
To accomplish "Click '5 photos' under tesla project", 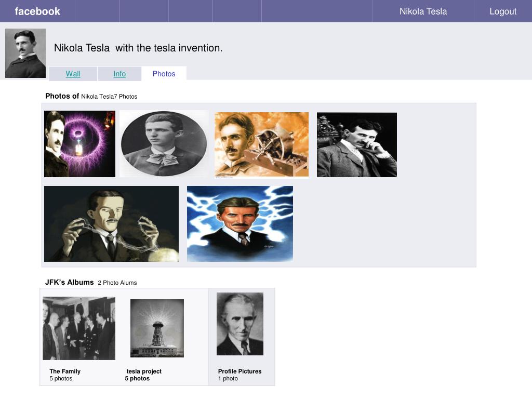I will tap(137, 378).
